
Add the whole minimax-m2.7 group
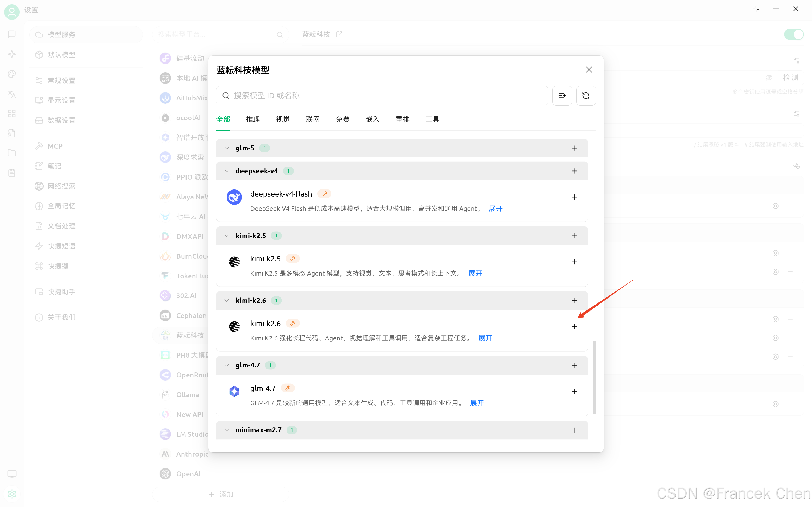[x=574, y=430]
